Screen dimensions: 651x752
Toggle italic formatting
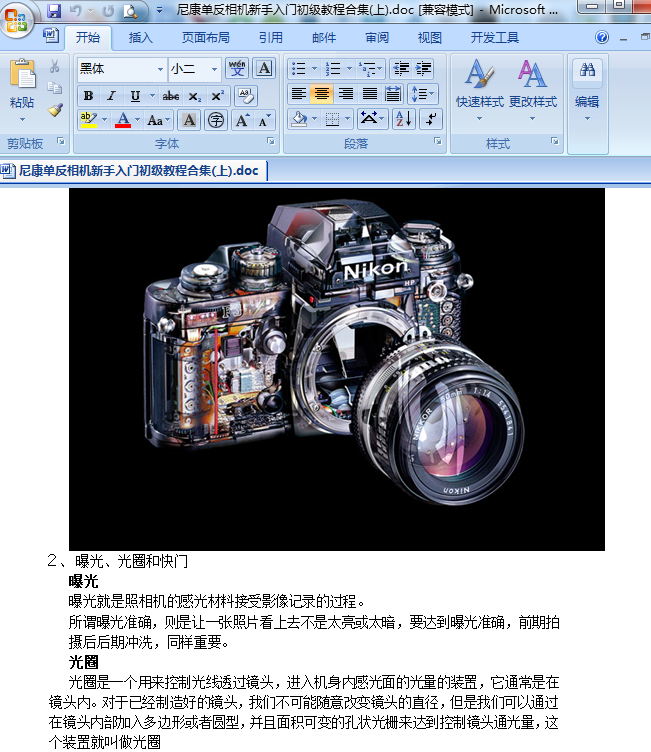[112, 96]
